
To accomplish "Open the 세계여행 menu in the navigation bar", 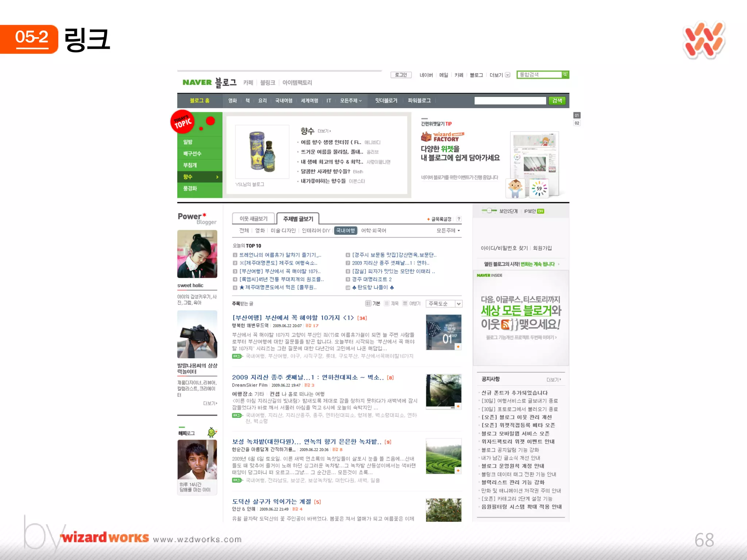I will pos(309,101).
